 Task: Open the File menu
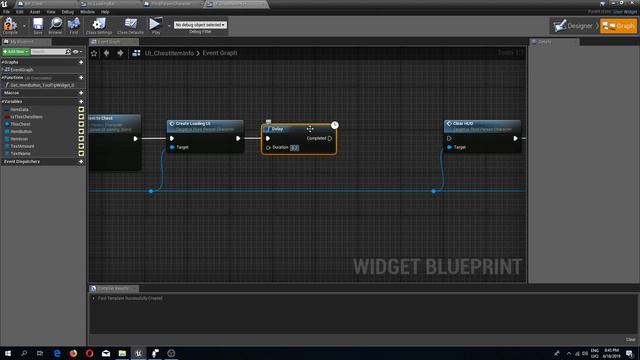6,12
